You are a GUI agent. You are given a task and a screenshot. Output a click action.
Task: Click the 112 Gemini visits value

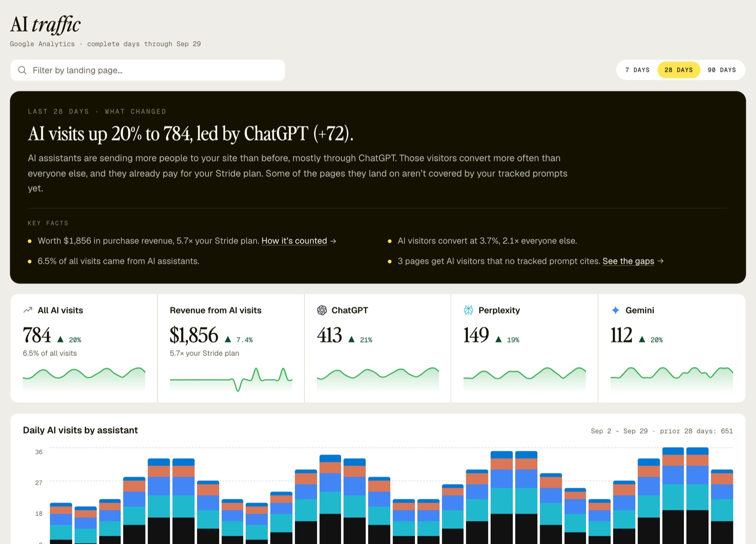click(x=621, y=335)
